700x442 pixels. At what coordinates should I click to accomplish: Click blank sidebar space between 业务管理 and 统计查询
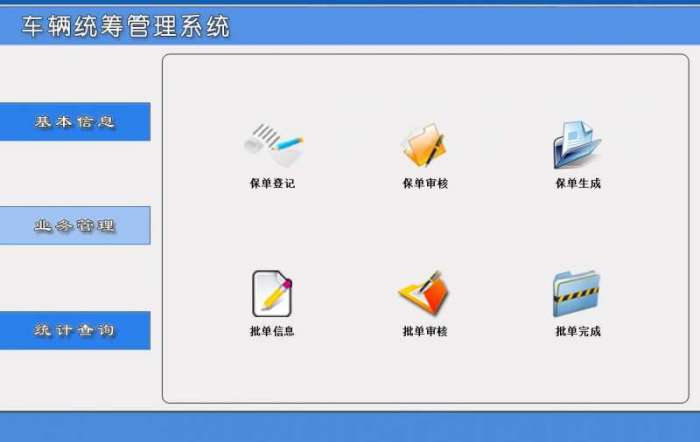[75, 278]
